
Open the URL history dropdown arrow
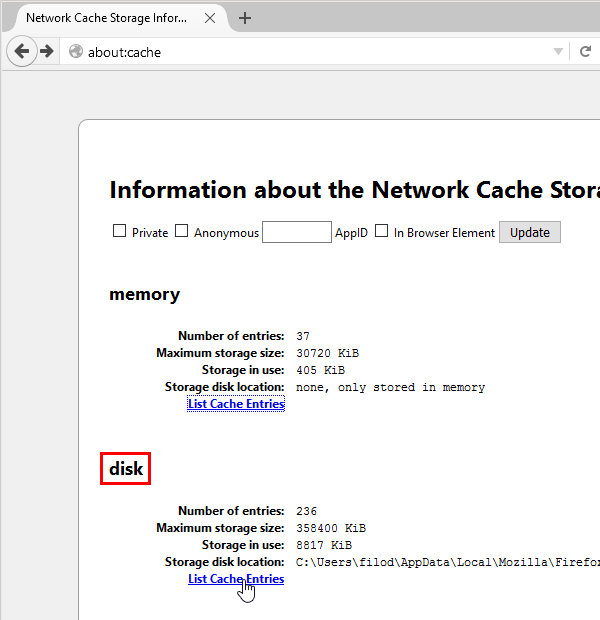[x=558, y=51]
